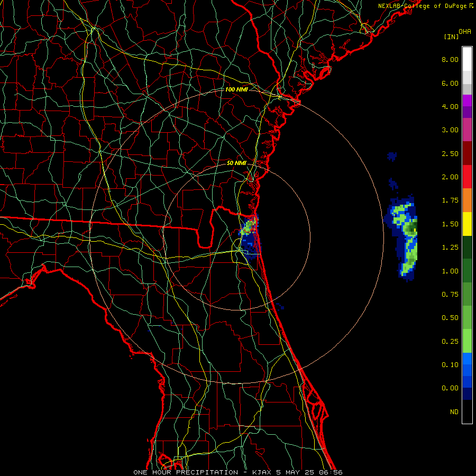Image resolution: width=476 pixels, height=476 pixels.
Task: Click the 1.25 legend value
Action: coord(450,248)
